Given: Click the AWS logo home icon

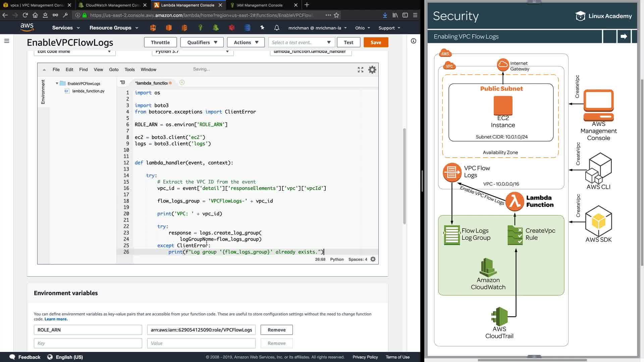Looking at the screenshot, I should click(27, 27).
